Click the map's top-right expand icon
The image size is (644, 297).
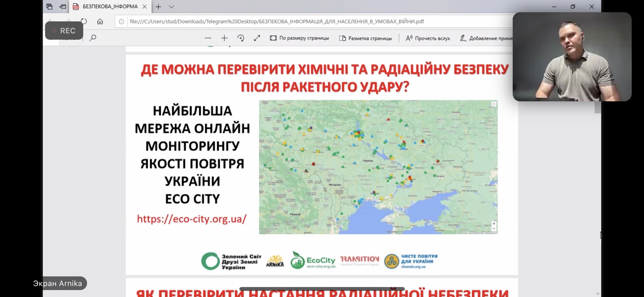[x=494, y=104]
